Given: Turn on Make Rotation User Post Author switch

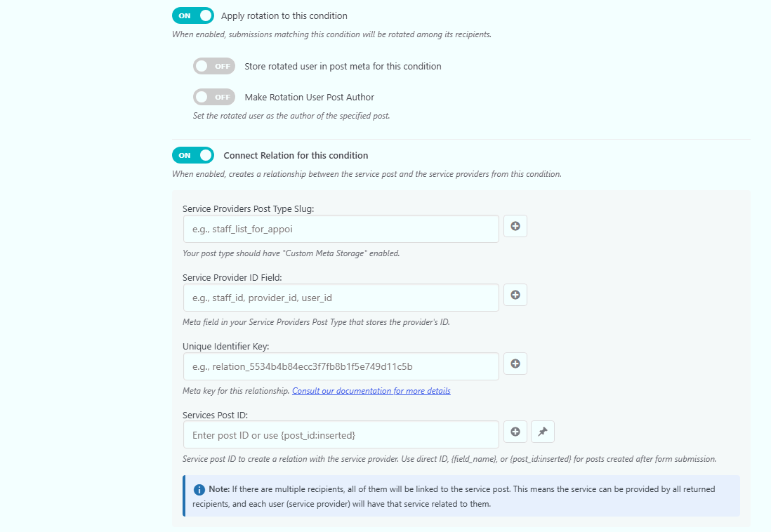Looking at the screenshot, I should pos(214,98).
